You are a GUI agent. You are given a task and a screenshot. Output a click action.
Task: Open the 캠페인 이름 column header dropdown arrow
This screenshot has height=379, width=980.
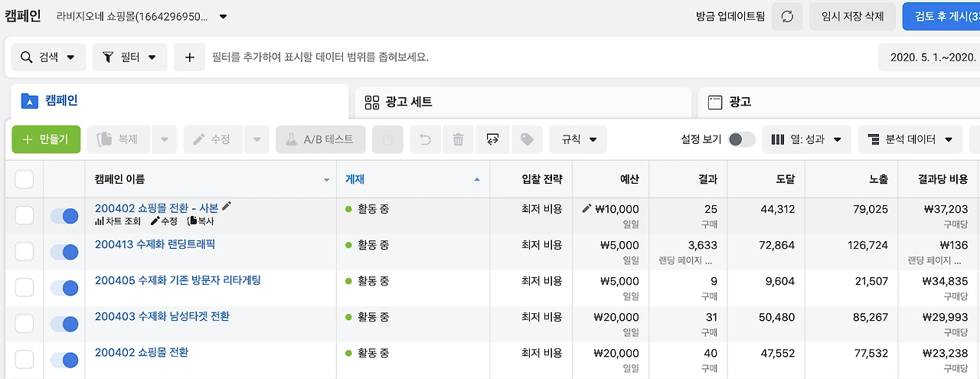tap(327, 180)
